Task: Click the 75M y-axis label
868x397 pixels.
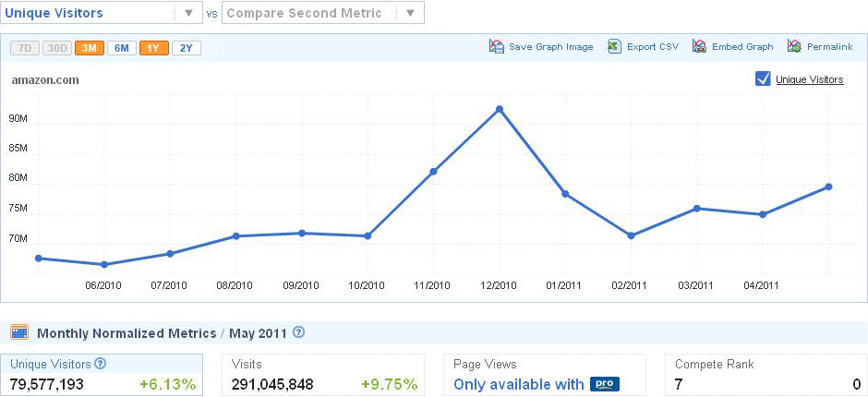Action: click(x=18, y=209)
